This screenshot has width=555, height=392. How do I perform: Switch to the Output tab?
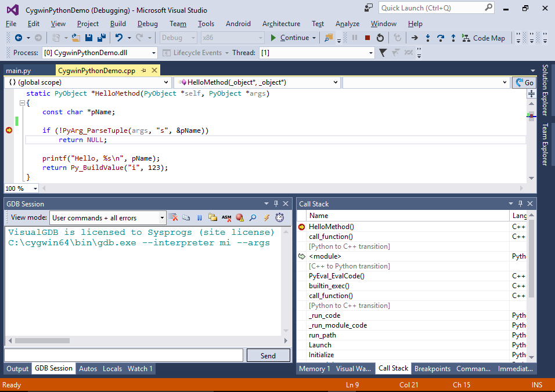17,369
